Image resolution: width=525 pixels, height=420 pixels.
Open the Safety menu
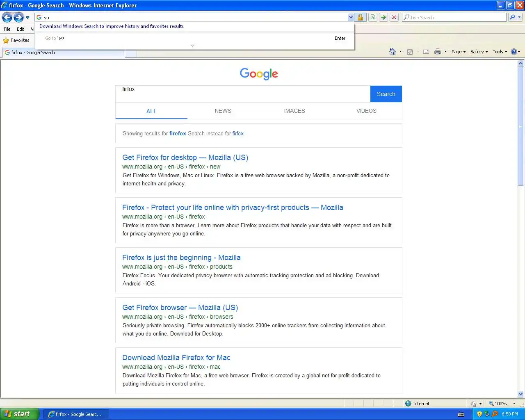click(x=479, y=52)
